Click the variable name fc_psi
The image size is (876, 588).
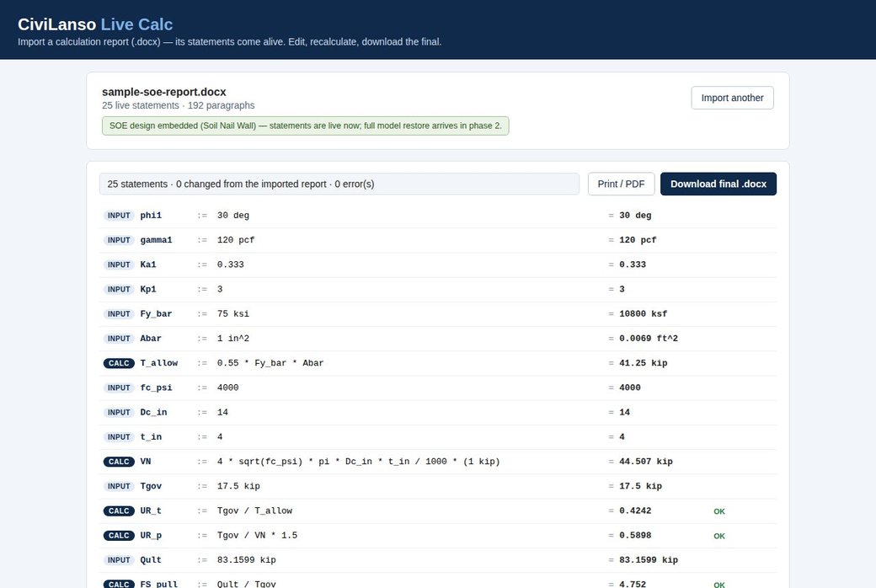(x=156, y=388)
